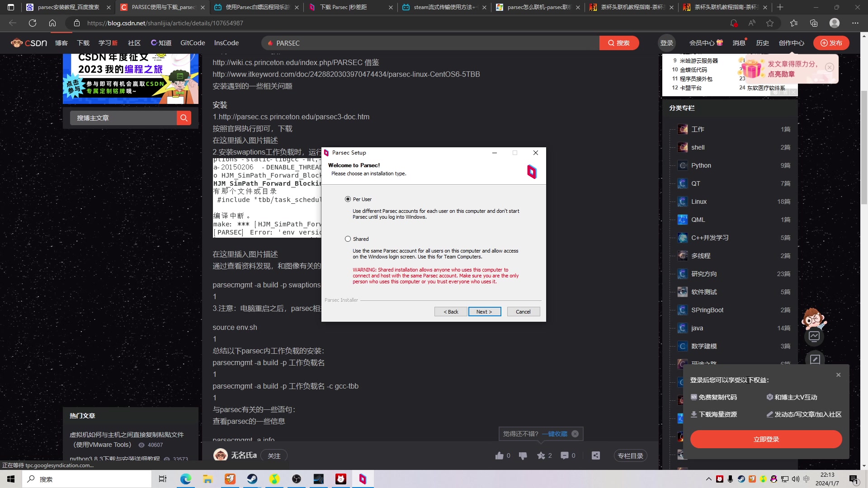Close the login benefits popup
The image size is (868, 488).
pyautogui.click(x=838, y=375)
